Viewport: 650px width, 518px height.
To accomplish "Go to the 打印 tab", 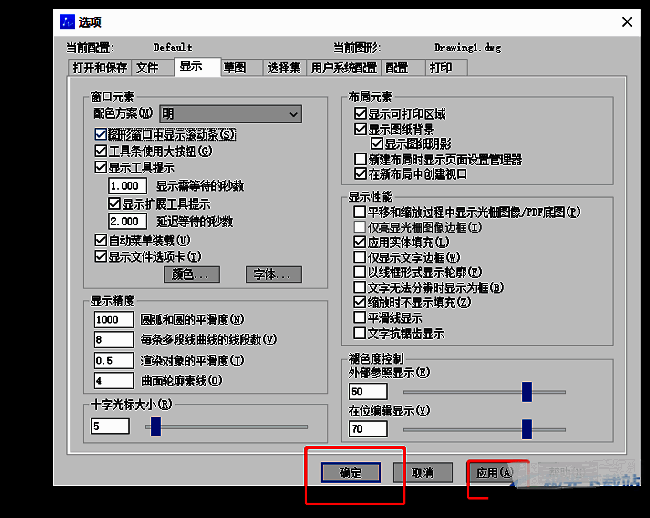I will (x=441, y=68).
